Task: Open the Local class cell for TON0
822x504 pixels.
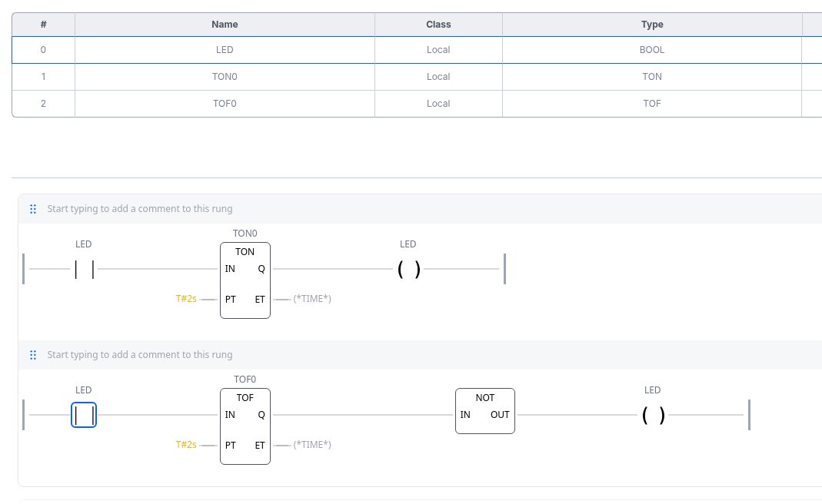Action: 438,77
